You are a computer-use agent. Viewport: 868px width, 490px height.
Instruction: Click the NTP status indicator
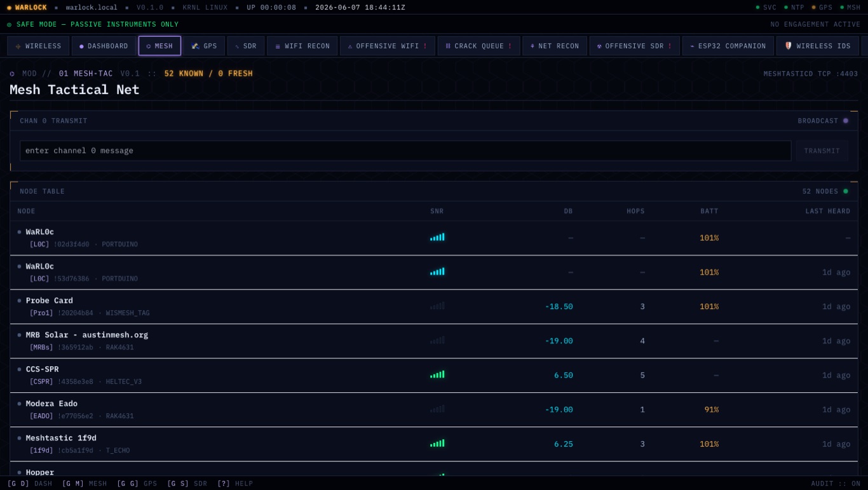coord(794,8)
